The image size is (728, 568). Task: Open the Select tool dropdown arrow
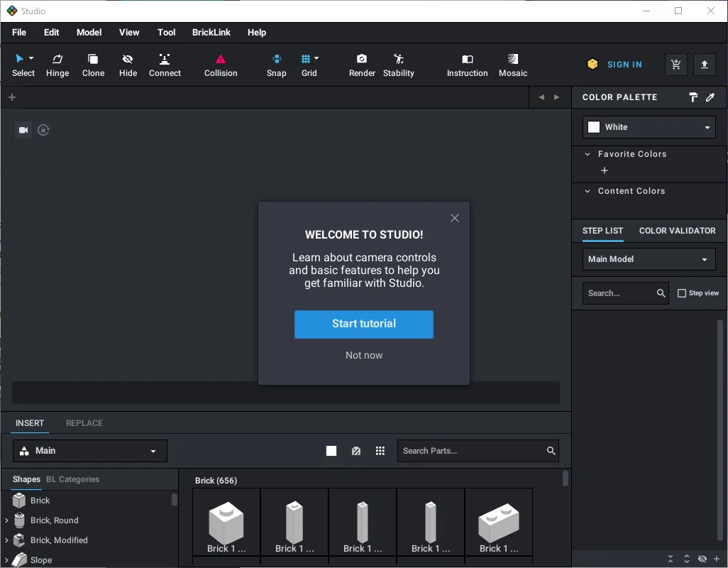(x=31, y=58)
